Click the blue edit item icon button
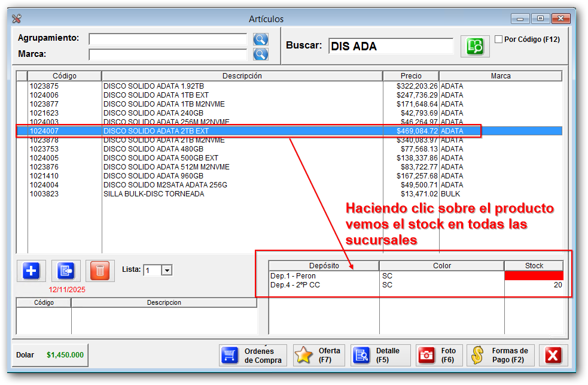 [x=66, y=271]
